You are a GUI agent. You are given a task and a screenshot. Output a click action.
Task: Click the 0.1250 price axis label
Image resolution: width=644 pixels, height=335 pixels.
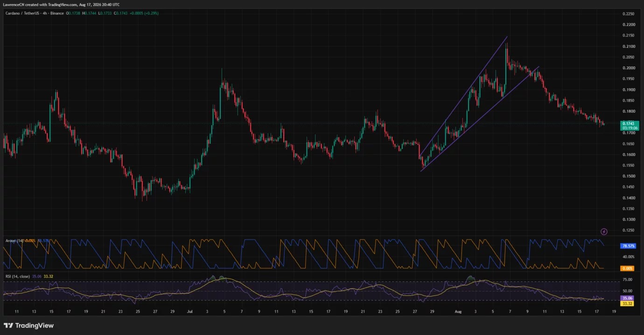pyautogui.click(x=628, y=230)
